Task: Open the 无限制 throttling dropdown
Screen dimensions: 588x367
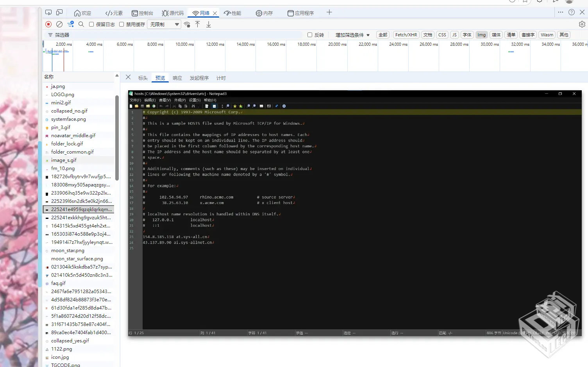Action: point(164,24)
